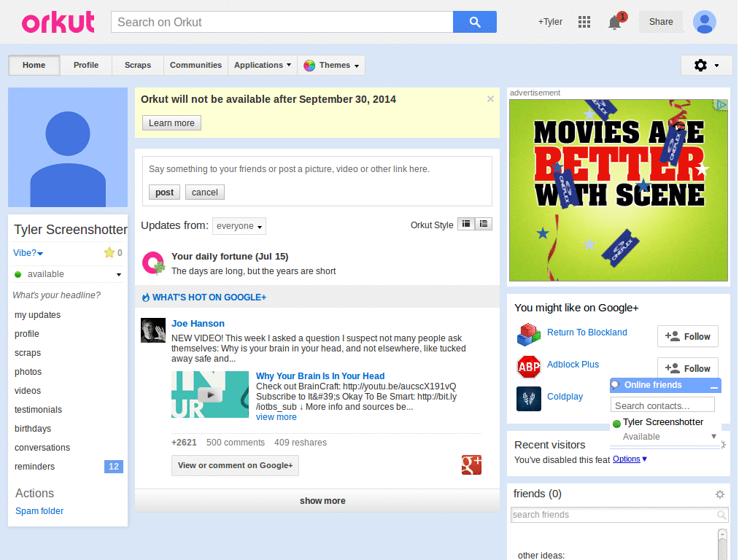
Task: Click the Share button
Action: click(661, 22)
